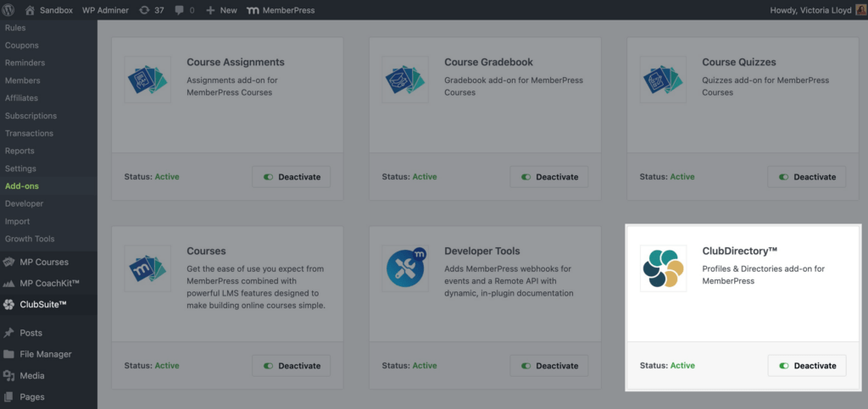Click the ClubDirectory logo icon
The height and width of the screenshot is (409, 868).
pyautogui.click(x=663, y=268)
